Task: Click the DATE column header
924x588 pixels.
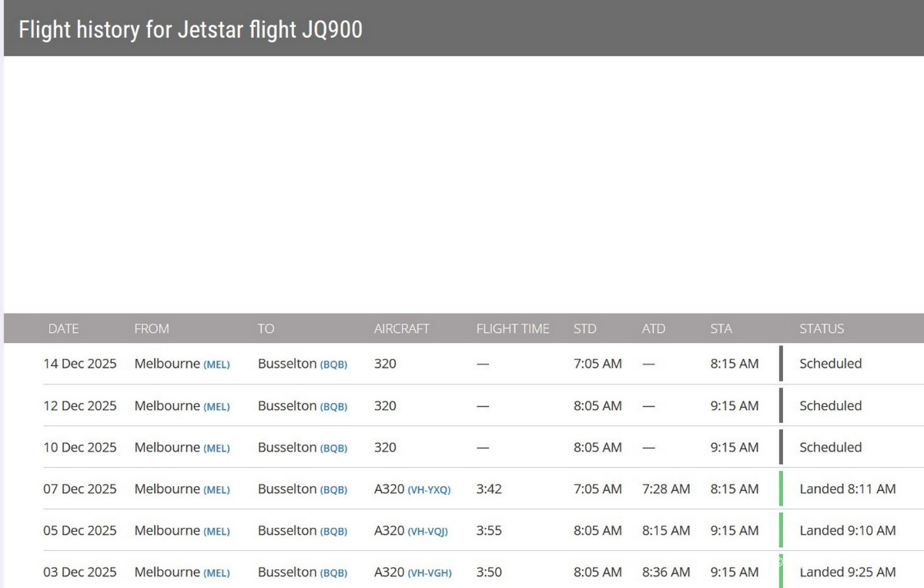Action: point(63,328)
